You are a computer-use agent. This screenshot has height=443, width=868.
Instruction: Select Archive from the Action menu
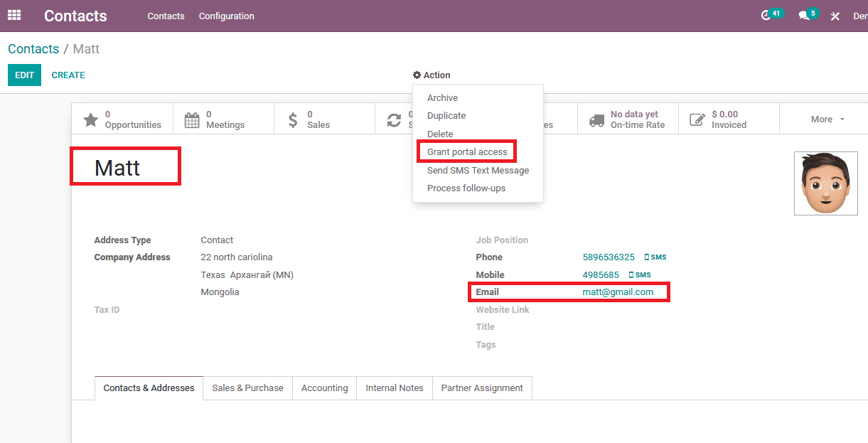442,98
